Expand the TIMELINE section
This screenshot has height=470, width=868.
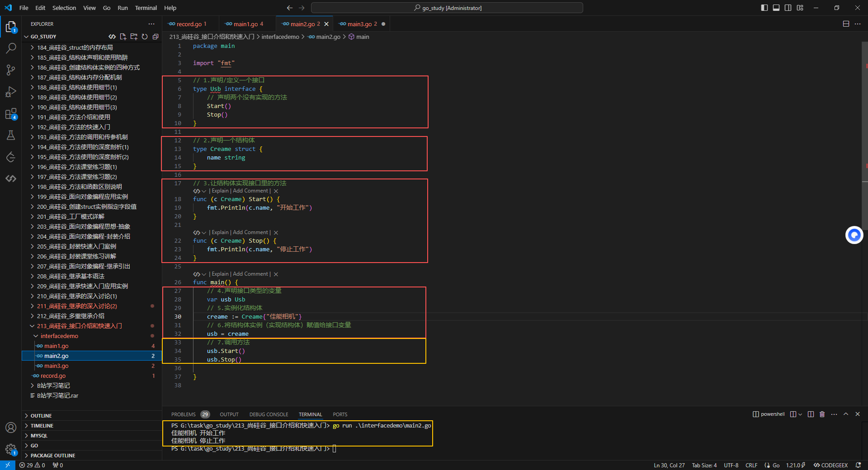(x=92, y=426)
